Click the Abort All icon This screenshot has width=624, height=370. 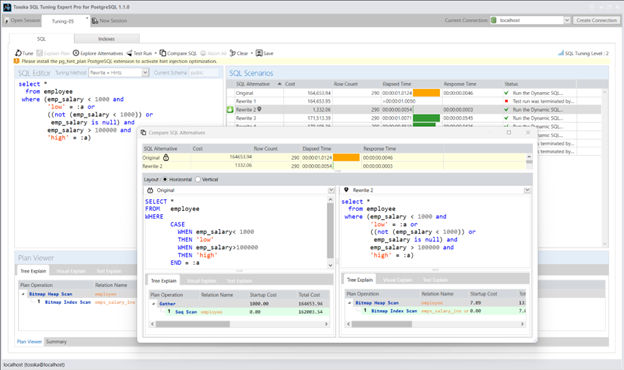(x=203, y=53)
